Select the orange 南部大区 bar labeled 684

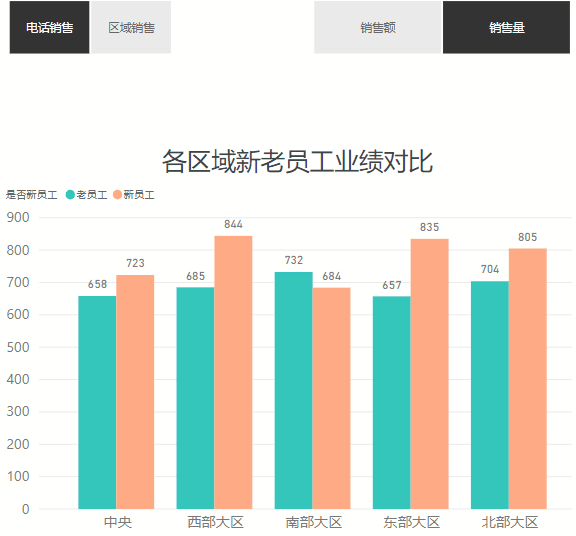click(331, 398)
